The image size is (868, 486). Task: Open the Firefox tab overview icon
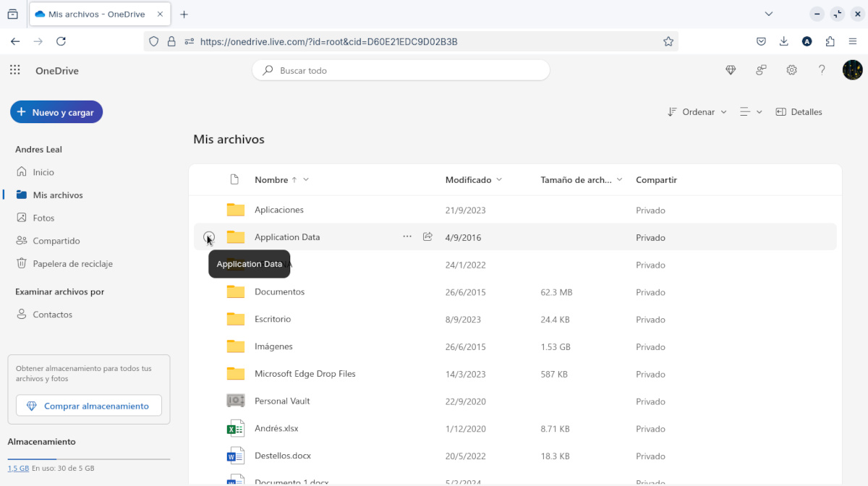(12, 14)
